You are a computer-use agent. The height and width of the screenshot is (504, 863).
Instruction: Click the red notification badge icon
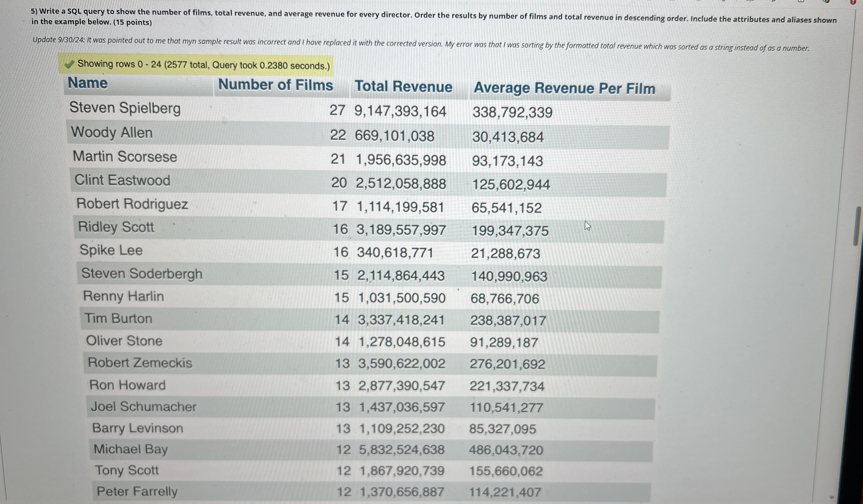pos(853,2)
